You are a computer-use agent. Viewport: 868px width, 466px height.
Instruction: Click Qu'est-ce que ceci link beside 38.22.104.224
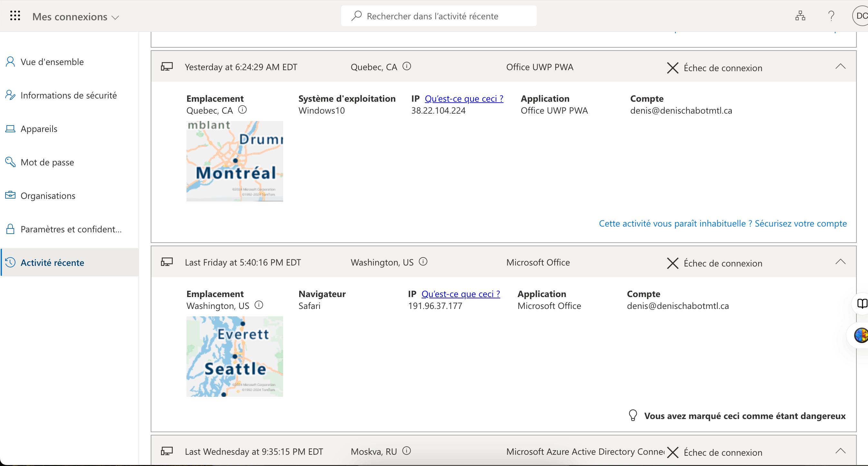tap(464, 99)
